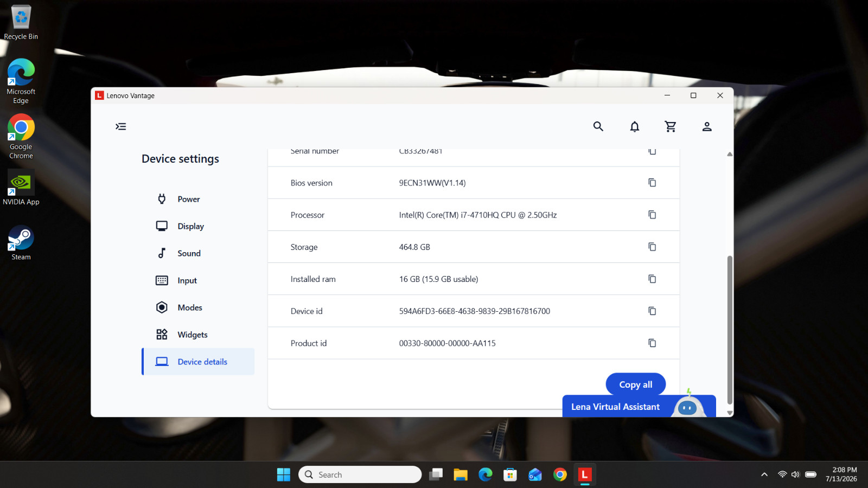868x488 pixels.
Task: Collapse the sidebar menu toggle icon
Action: (x=120, y=126)
